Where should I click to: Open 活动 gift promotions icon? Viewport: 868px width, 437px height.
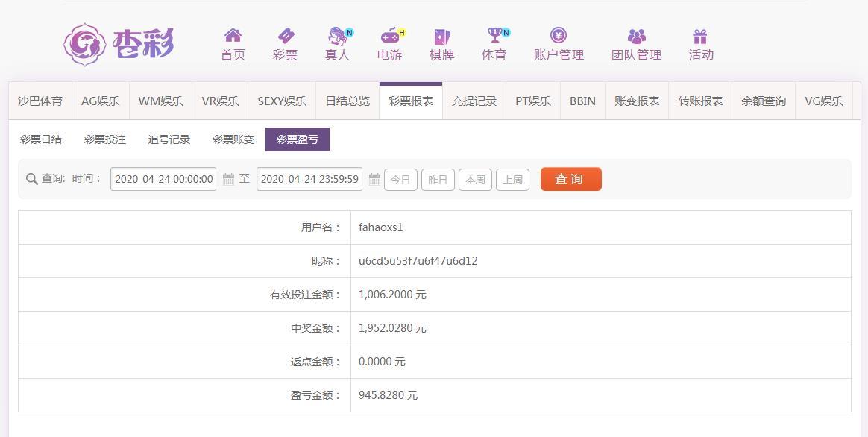[700, 37]
